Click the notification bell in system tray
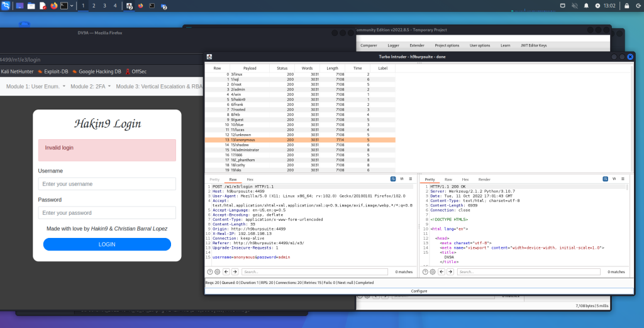This screenshot has height=328, width=644. 586,6
